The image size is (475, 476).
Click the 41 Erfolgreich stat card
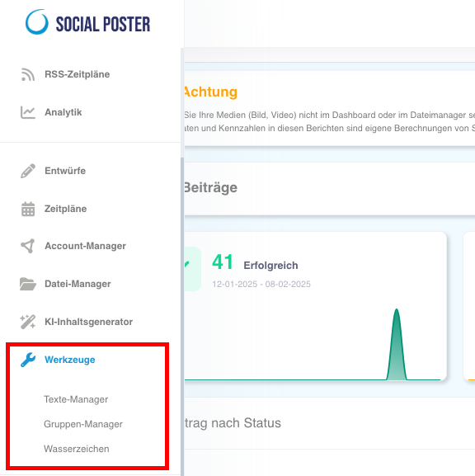click(x=316, y=307)
